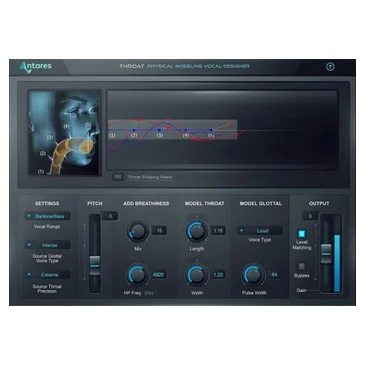Click the SETTINGS section heading
The height and width of the screenshot is (365, 365).
coord(47,203)
